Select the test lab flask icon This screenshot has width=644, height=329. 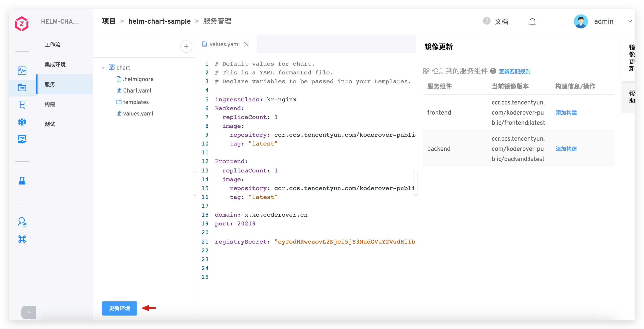point(22,181)
